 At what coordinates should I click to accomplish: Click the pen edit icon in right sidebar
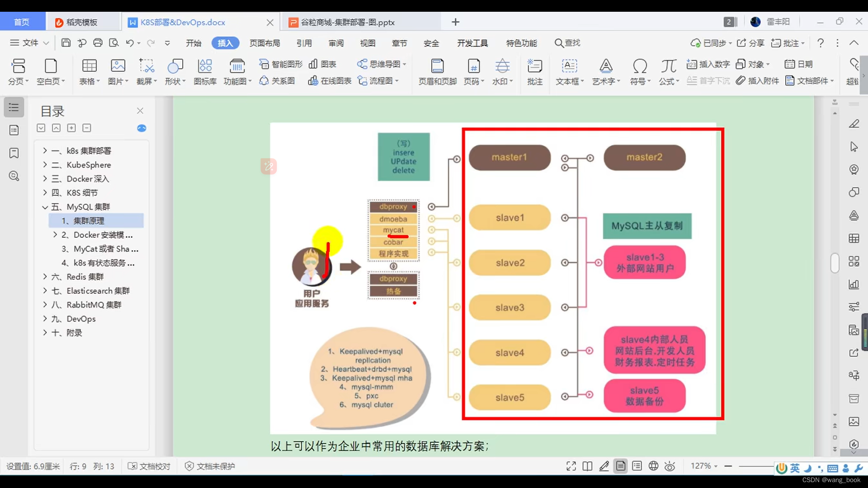(854, 124)
